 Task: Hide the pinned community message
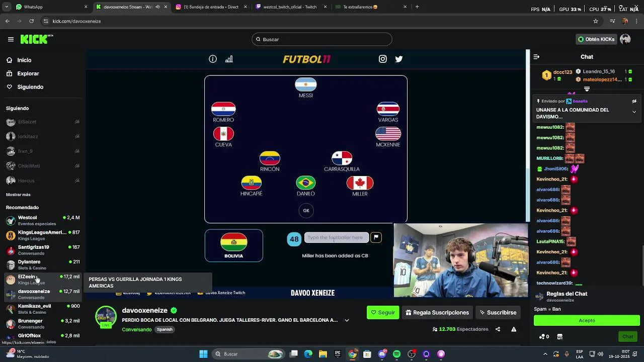(634, 101)
